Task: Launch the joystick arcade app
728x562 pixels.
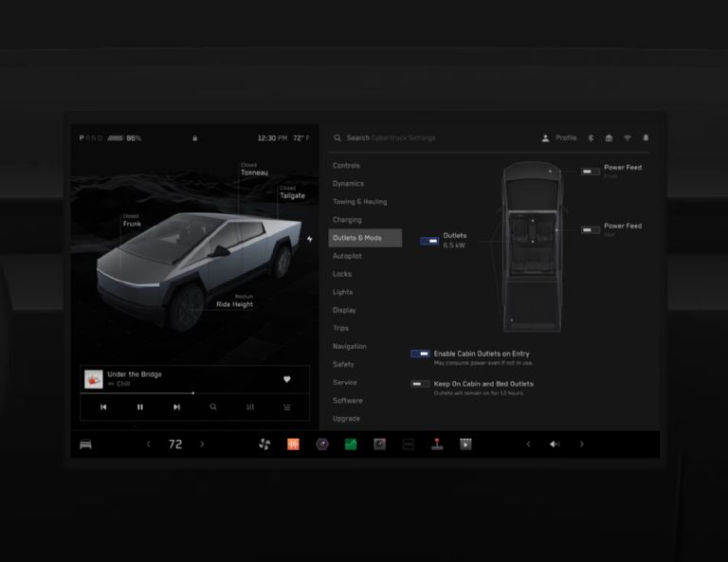Action: (437, 444)
